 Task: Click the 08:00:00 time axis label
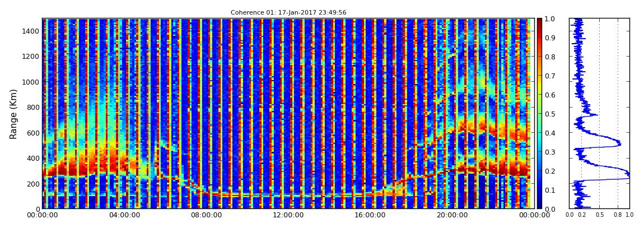205,215
